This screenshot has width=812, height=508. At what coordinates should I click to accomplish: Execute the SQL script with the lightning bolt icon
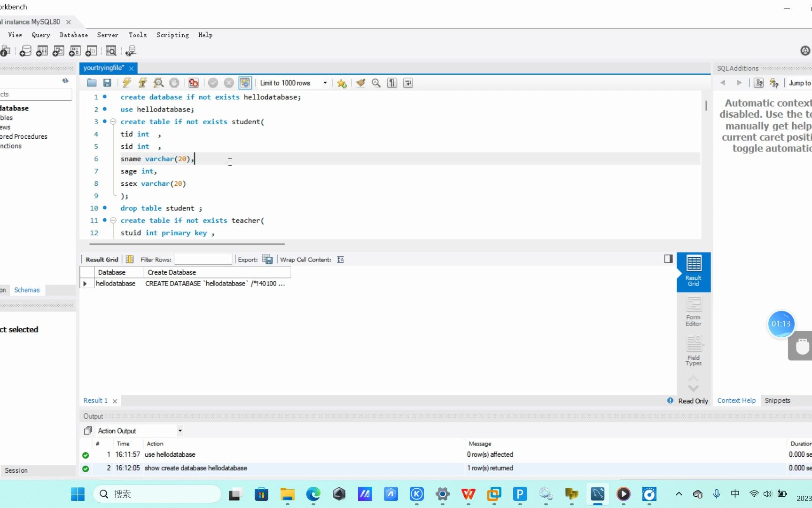127,83
